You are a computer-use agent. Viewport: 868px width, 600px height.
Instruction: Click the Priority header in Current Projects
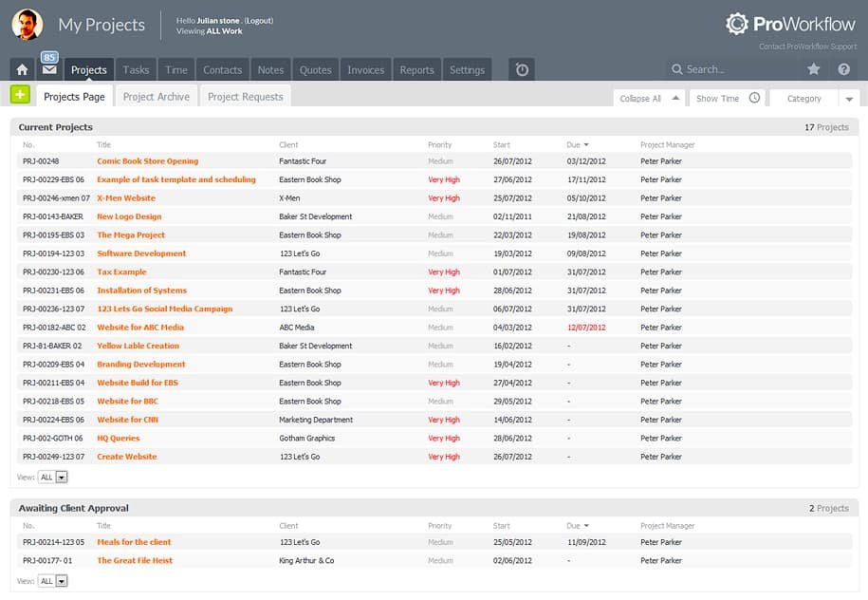(439, 145)
